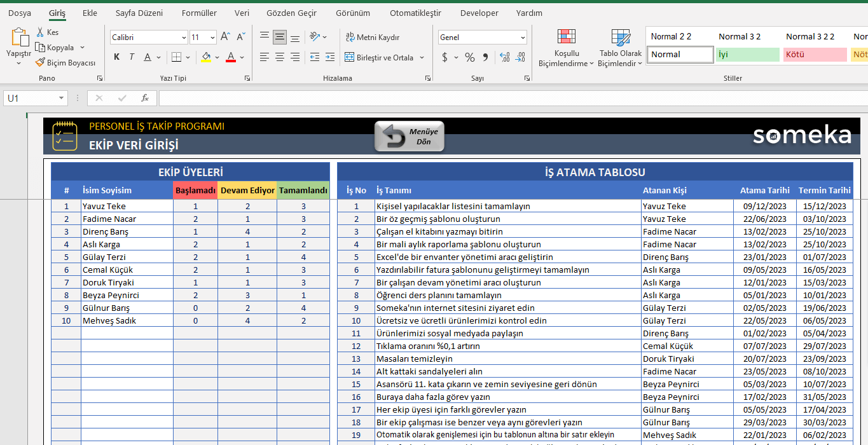Screen dimensions: 868x445
Task: Switch to the Formüller ribbon tab
Action: point(199,13)
